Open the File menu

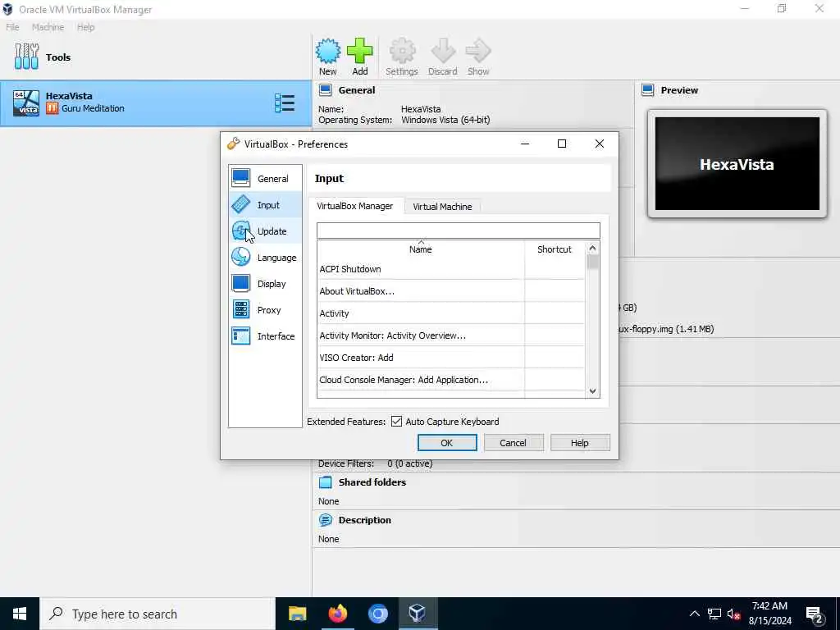pyautogui.click(x=12, y=27)
